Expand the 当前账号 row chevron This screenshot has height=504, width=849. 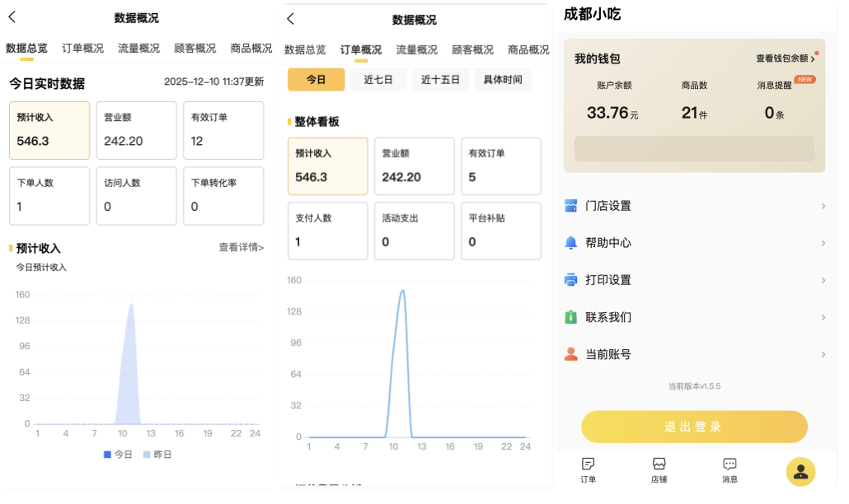click(x=823, y=355)
